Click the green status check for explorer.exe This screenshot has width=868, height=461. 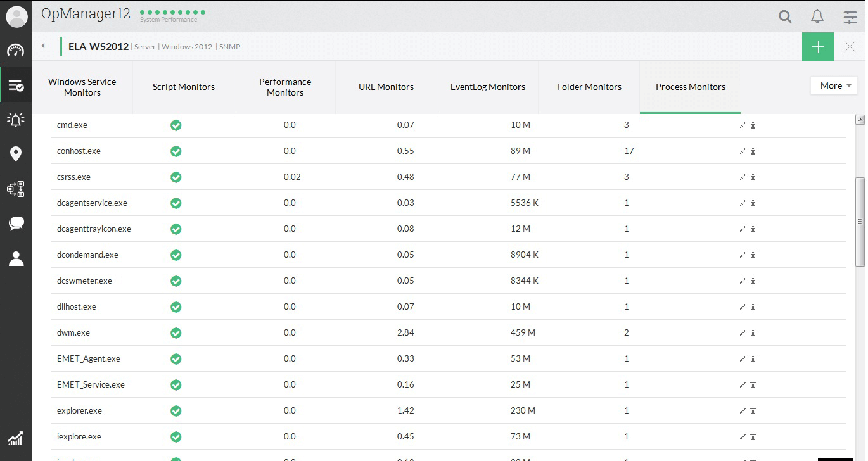(176, 411)
